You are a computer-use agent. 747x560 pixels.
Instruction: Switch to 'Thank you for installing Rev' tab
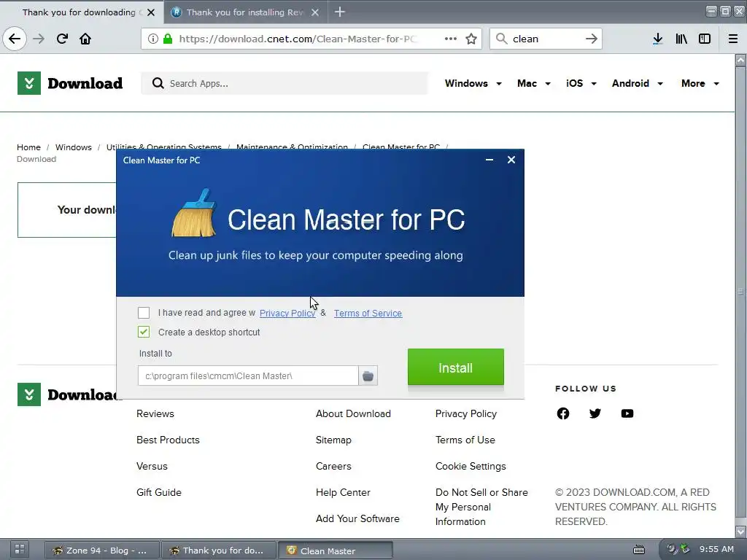(x=244, y=12)
